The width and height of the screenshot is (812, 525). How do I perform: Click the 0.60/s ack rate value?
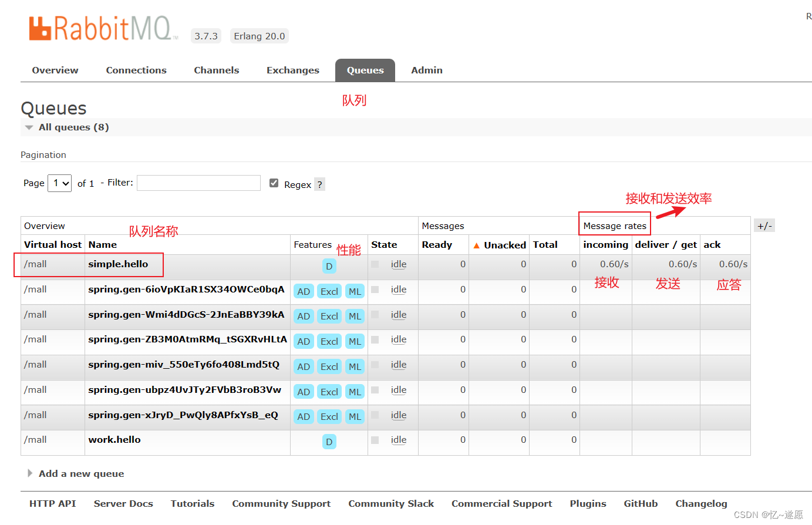point(733,264)
